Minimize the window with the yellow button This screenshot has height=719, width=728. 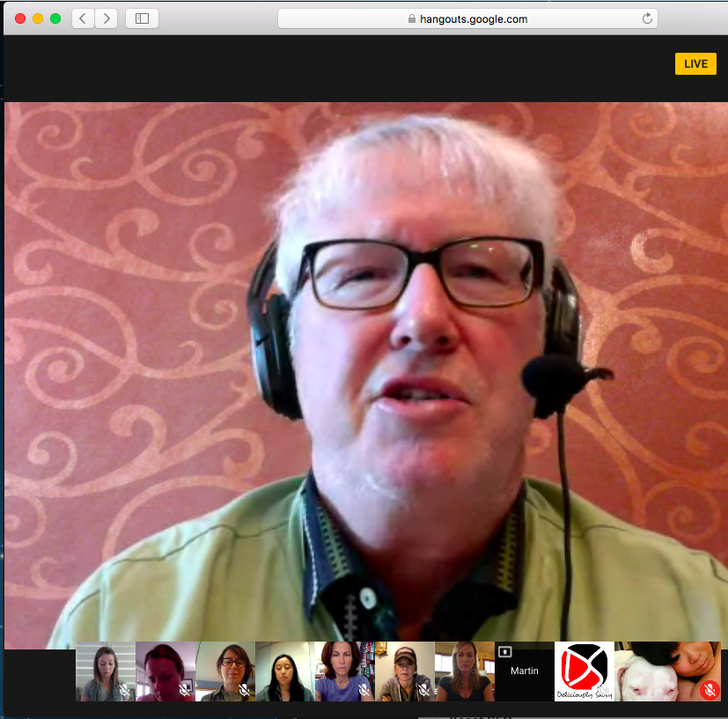tap(38, 18)
